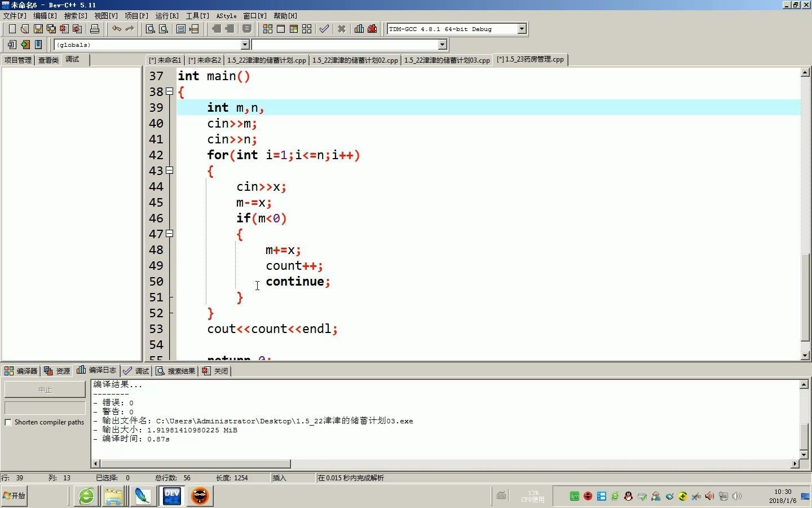
Task: Switch to the 查看类 sidebar tab
Action: [48, 60]
